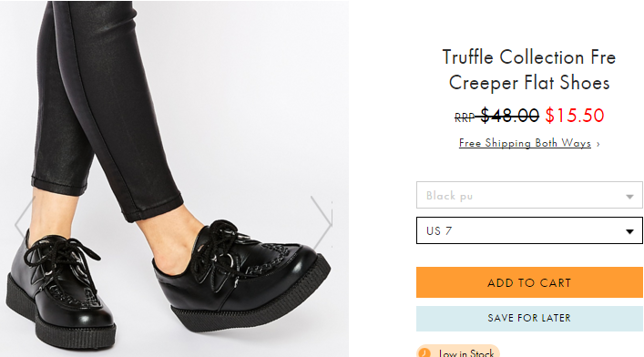Click the Truffle Collection Creeper Flat Shoes title
The image size is (644, 357).
pyautogui.click(x=529, y=70)
